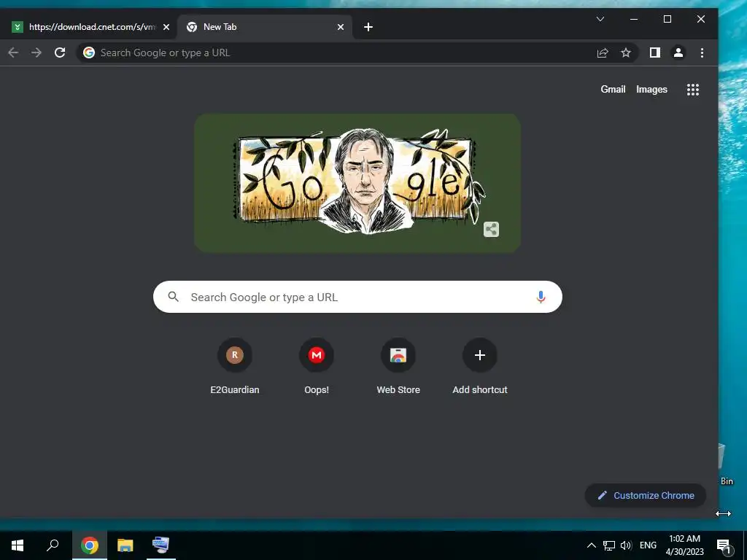
Task: Open the Gmail link
Action: 613,90
